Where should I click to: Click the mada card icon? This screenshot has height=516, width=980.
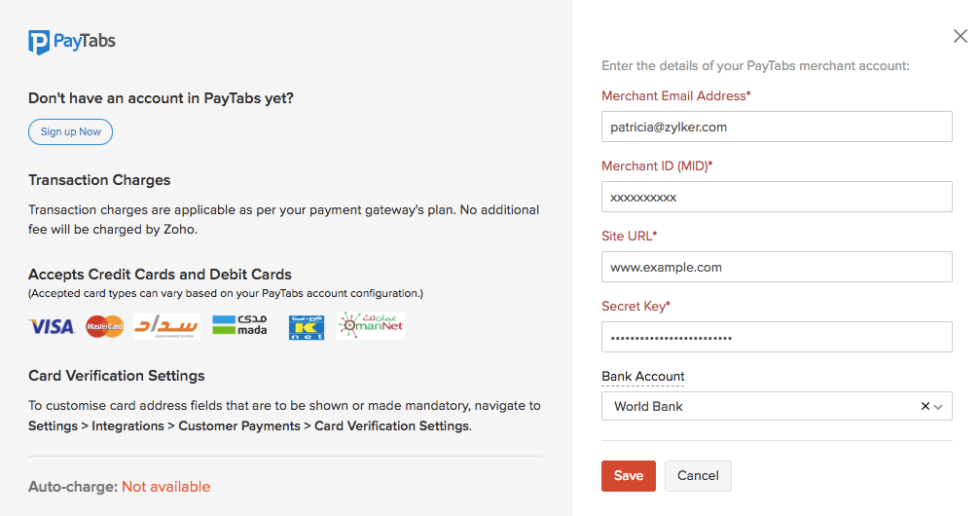pos(238,326)
